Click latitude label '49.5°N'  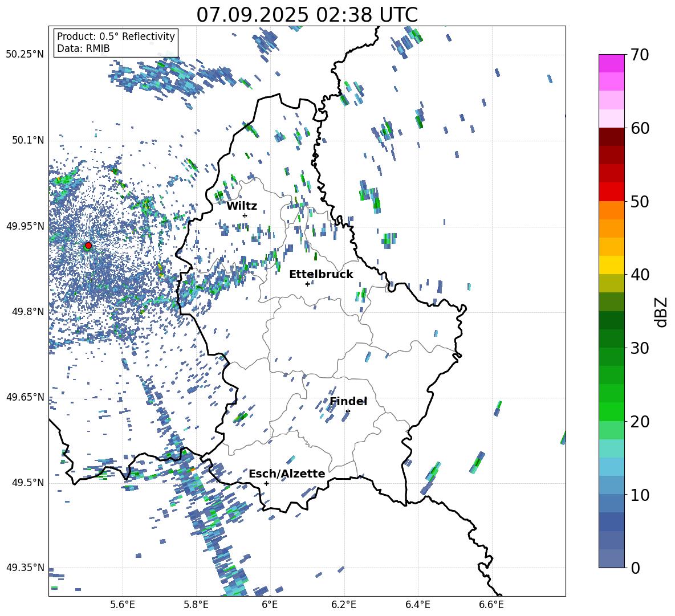(x=27, y=483)
